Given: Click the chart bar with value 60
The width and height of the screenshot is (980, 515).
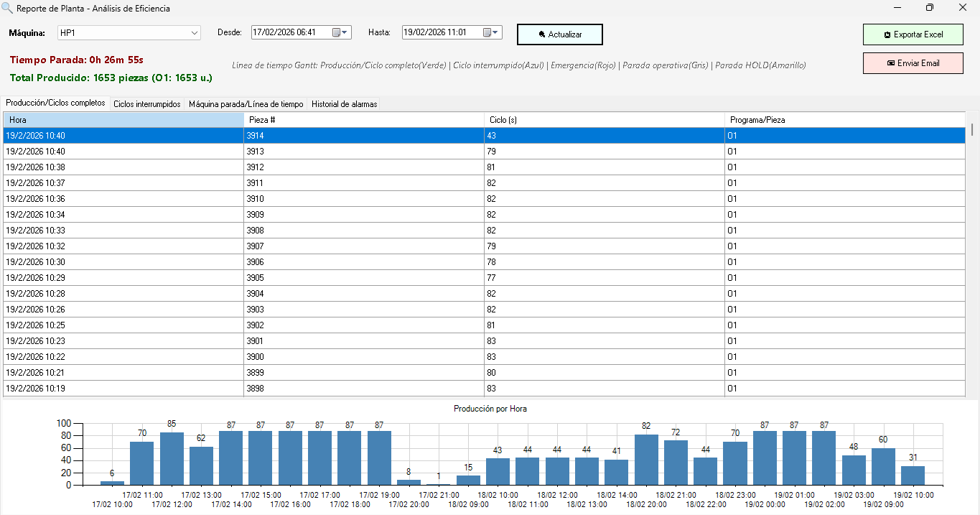Looking at the screenshot, I should pyautogui.click(x=883, y=466).
